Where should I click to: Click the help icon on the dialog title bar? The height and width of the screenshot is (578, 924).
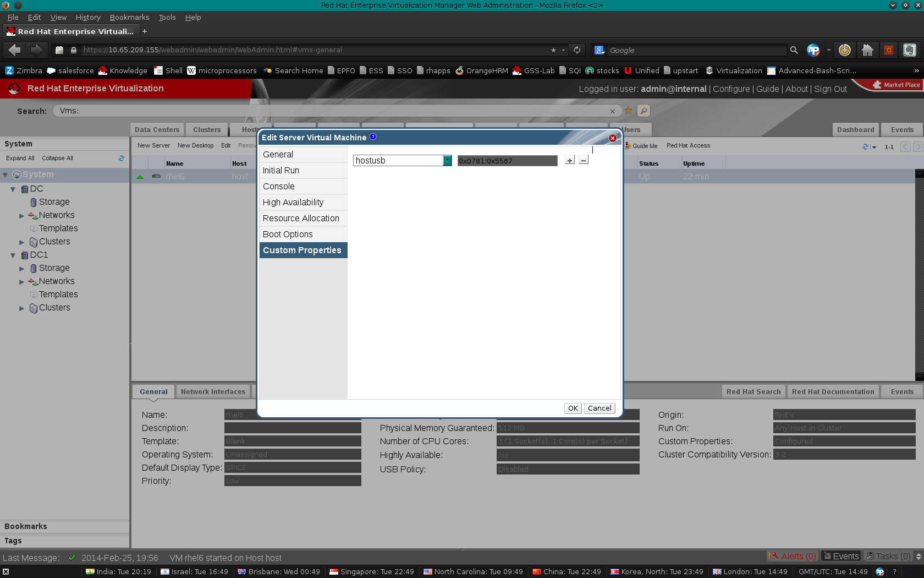tap(373, 137)
